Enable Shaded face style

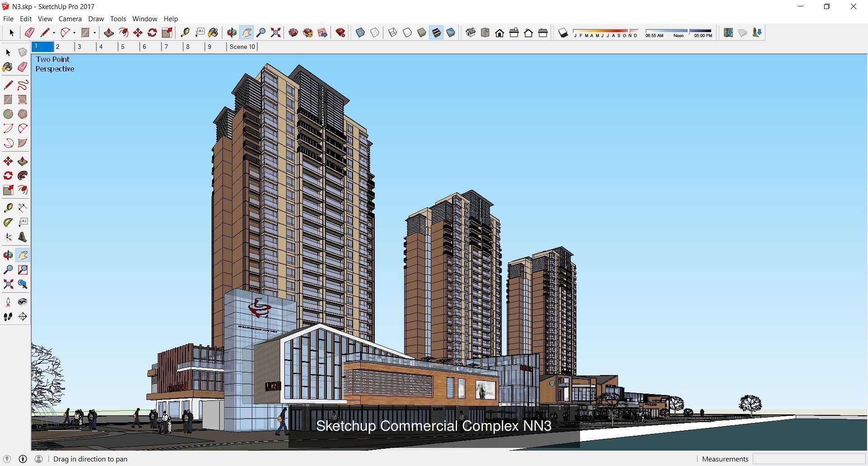tap(422, 33)
